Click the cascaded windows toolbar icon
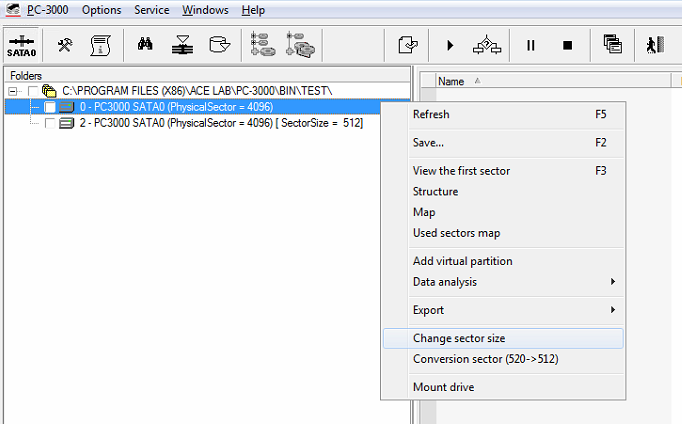This screenshot has height=424, width=682. (x=613, y=45)
